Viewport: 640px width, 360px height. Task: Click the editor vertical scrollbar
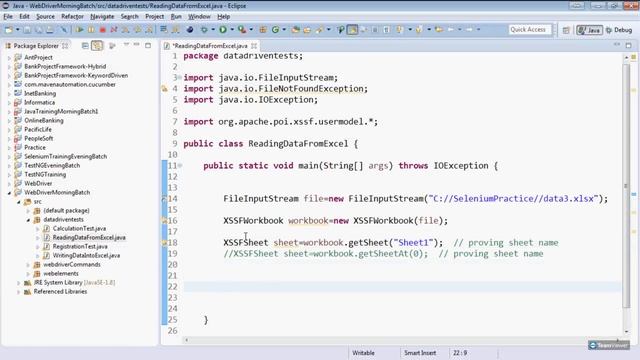coord(626,195)
